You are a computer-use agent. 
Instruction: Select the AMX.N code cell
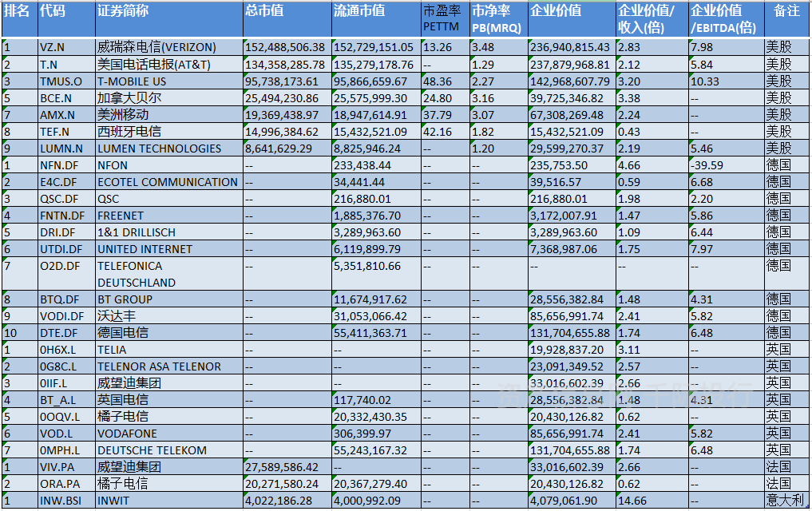67,114
